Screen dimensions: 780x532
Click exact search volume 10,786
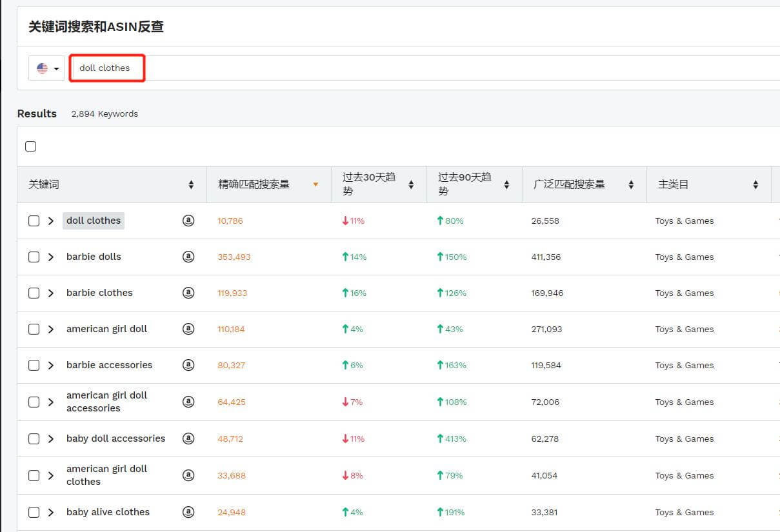(x=230, y=221)
